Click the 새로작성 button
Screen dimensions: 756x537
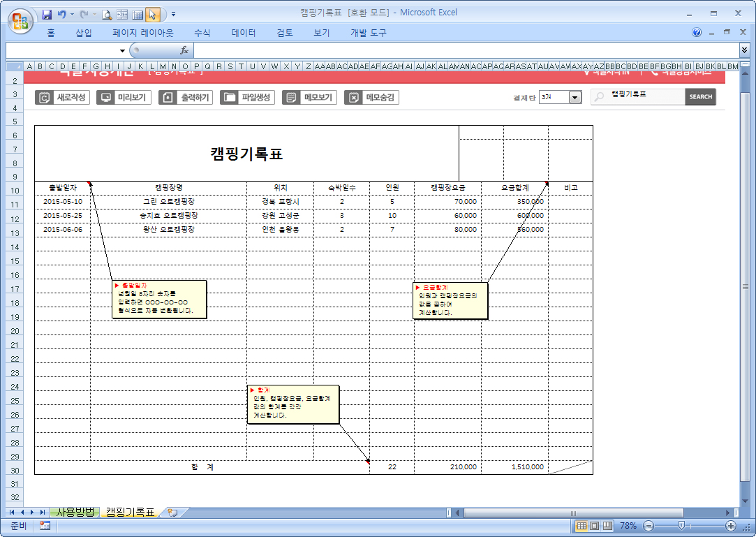(63, 98)
